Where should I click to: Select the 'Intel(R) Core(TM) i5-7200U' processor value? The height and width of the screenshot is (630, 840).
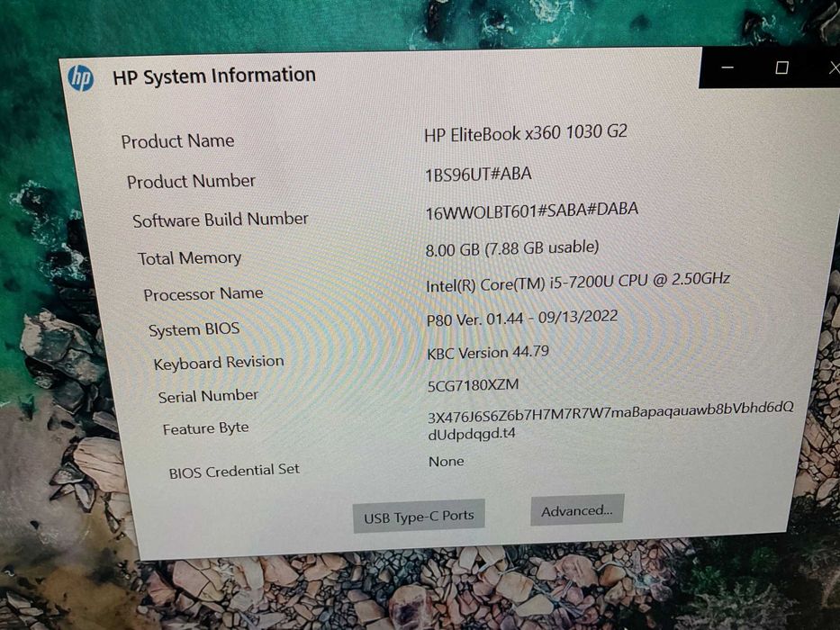coord(578,283)
